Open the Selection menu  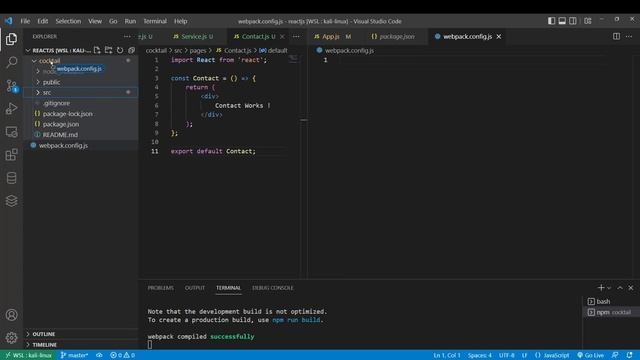point(68,21)
